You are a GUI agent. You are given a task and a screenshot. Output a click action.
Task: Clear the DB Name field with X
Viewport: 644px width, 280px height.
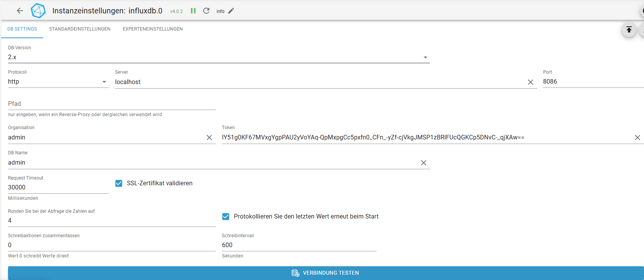click(424, 163)
